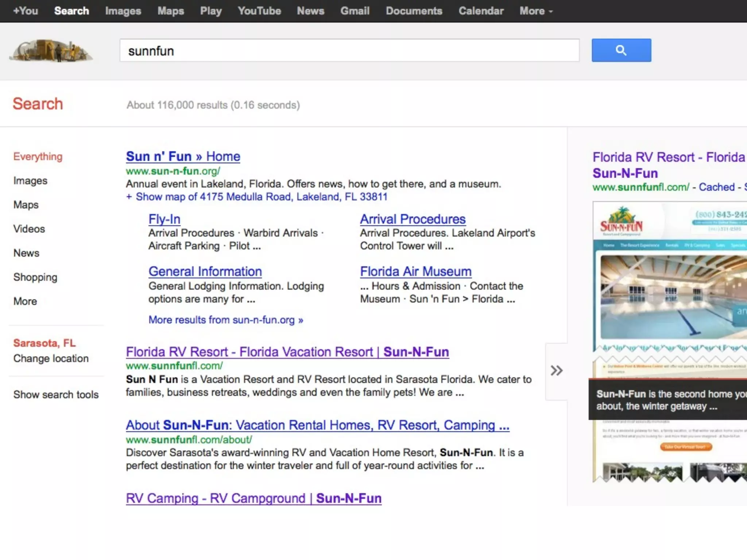Open Sun n' Fun Home result
Screen dimensions: 747x560
coord(183,156)
